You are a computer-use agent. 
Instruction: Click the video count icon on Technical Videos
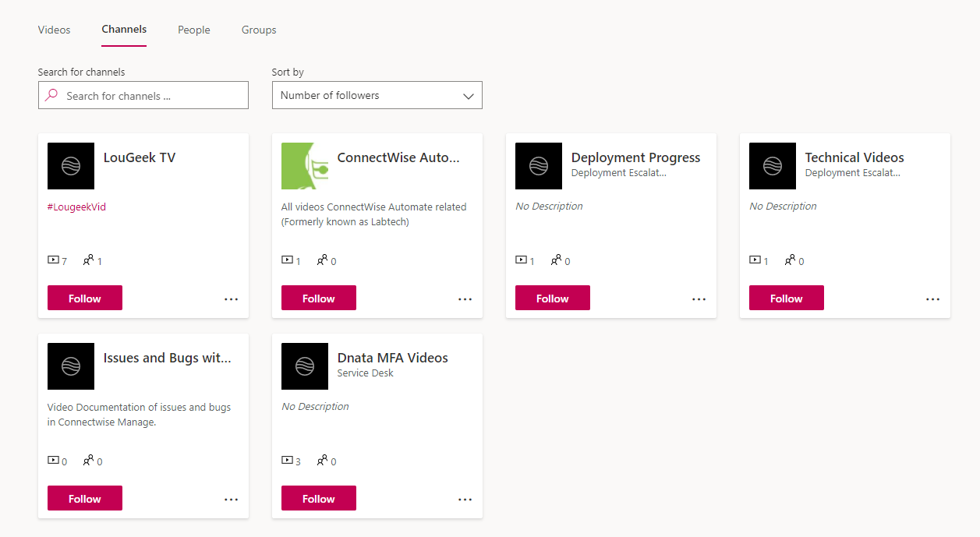755,260
